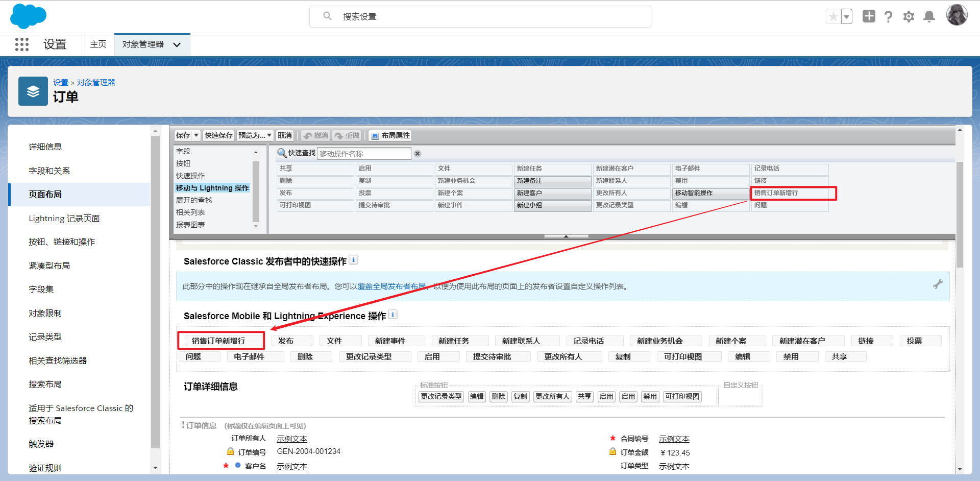Click the 快速保存 button
This screenshot has width=980, height=481.
click(218, 135)
